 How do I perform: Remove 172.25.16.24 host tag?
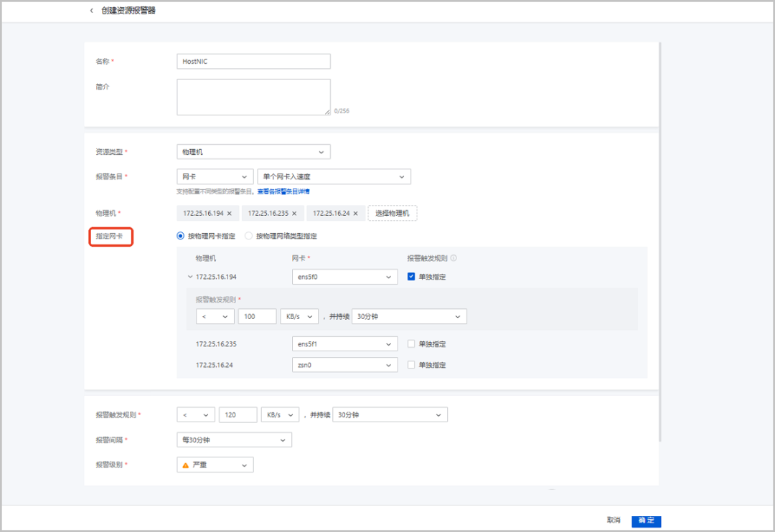point(355,214)
